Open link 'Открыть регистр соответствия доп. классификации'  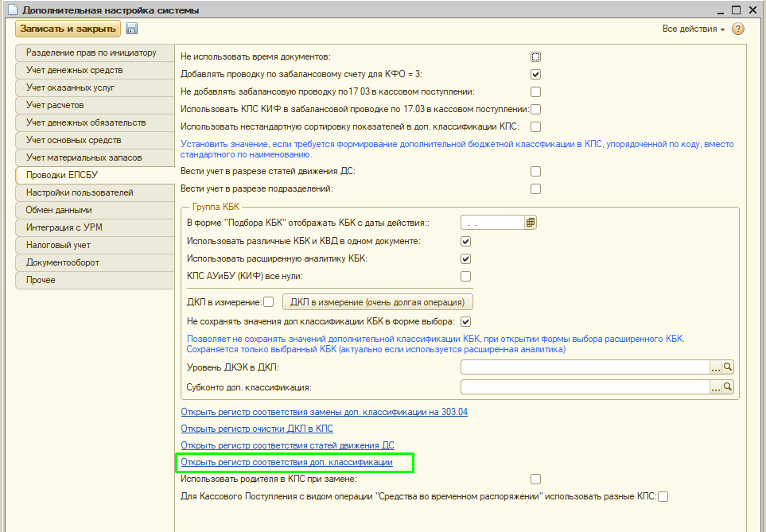286,462
